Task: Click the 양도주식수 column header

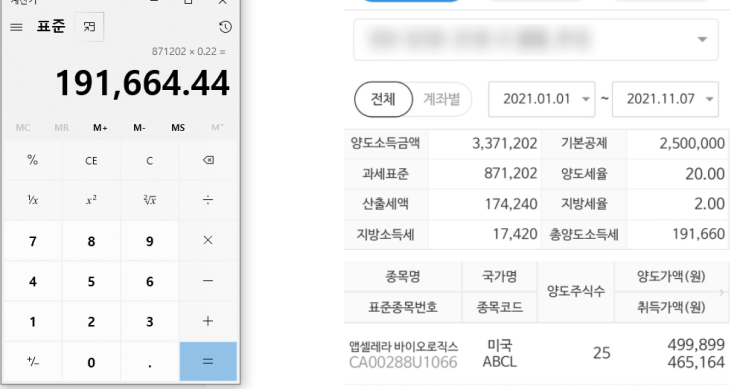Action: point(576,291)
